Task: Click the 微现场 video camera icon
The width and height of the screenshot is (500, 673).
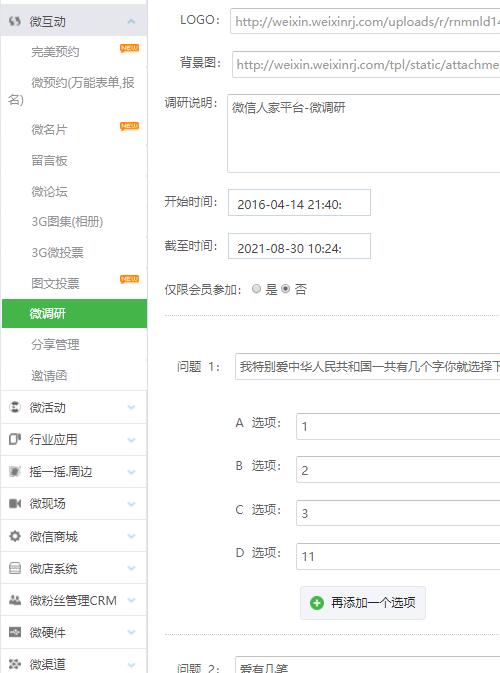Action: tap(15, 503)
